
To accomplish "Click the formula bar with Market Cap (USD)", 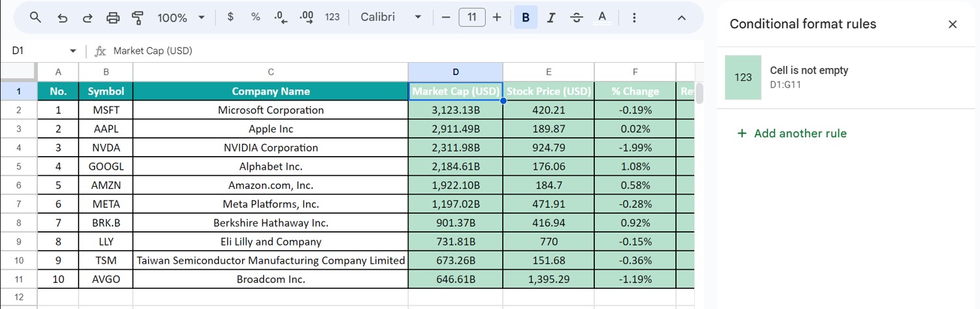I will (405, 51).
